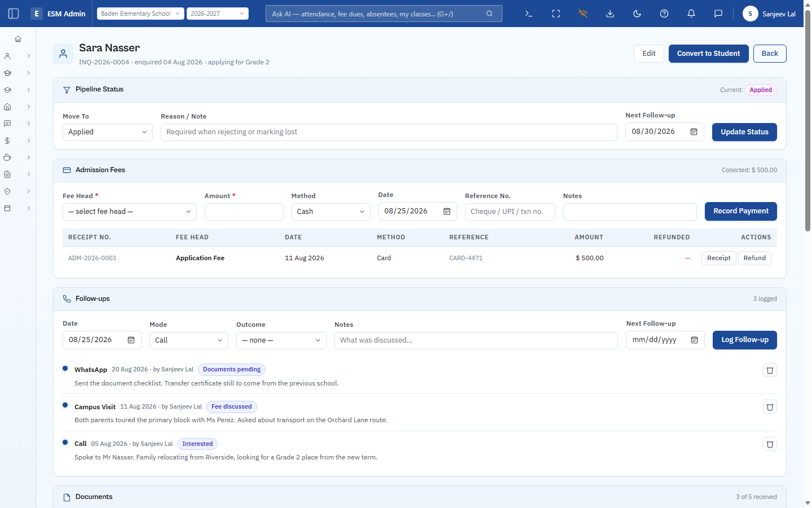Expand the shield sidebar section chevron
The height and width of the screenshot is (508, 812).
(28, 191)
